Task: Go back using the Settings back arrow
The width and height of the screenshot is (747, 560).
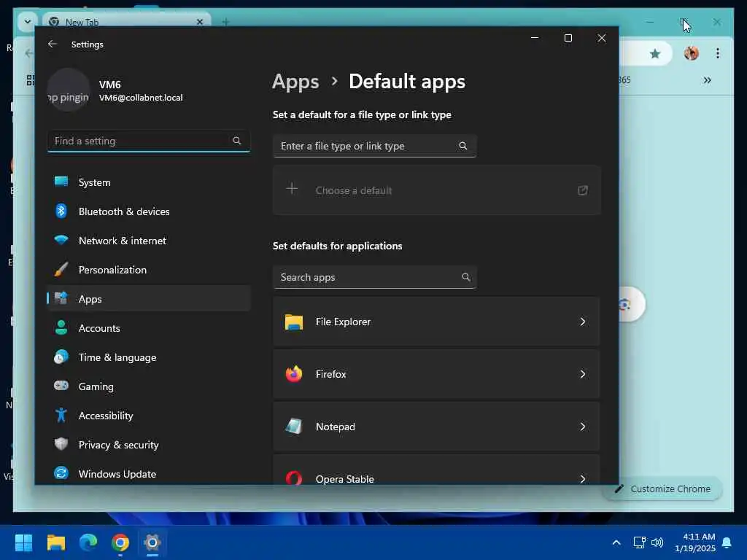Action: (53, 44)
